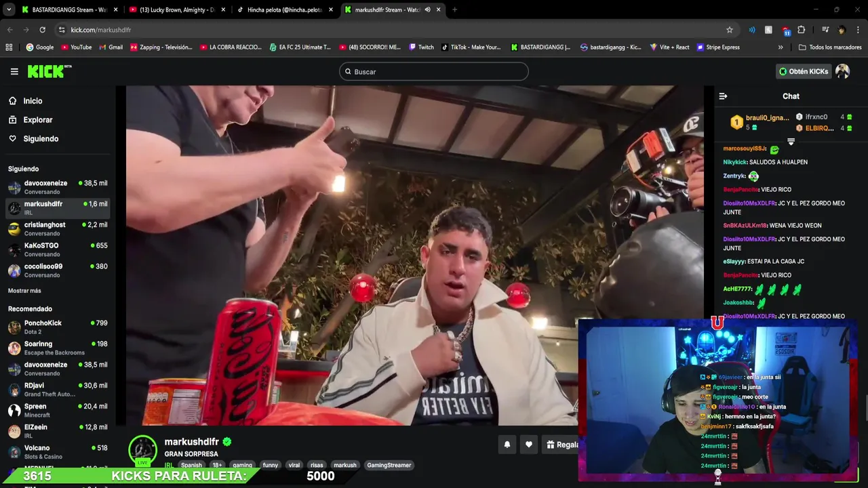Open cocoliso99 channel in sidebar
Viewport: 868px width, 488px height.
tap(58, 270)
